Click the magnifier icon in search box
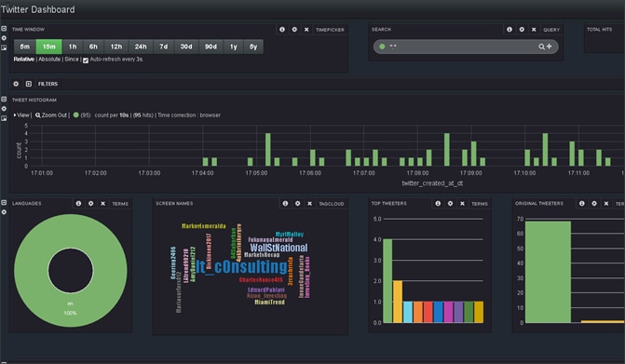The image size is (625, 364). pyautogui.click(x=541, y=47)
